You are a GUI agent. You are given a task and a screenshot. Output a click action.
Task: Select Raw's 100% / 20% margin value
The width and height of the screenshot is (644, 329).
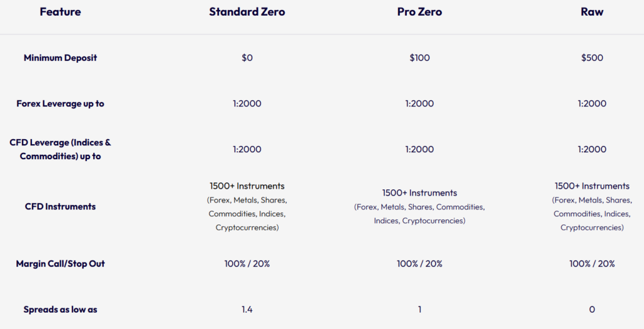[592, 264]
